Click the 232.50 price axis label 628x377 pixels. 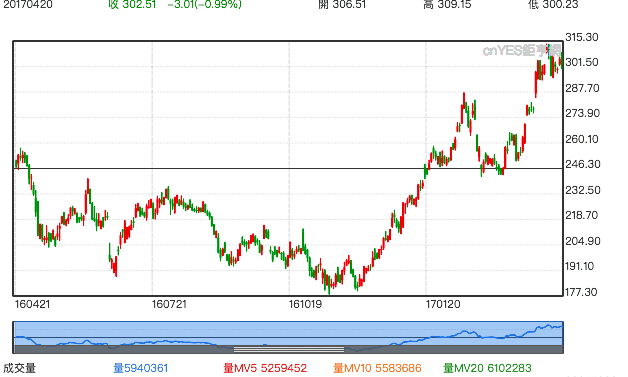583,190
